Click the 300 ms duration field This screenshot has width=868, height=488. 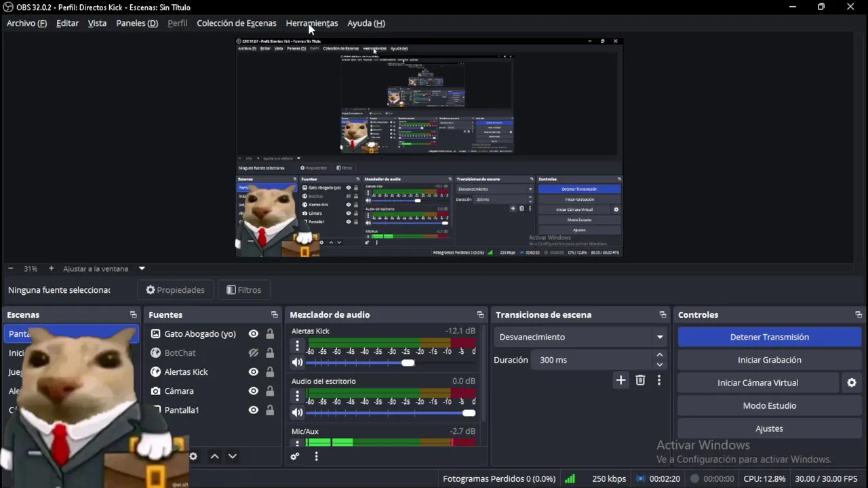(593, 360)
